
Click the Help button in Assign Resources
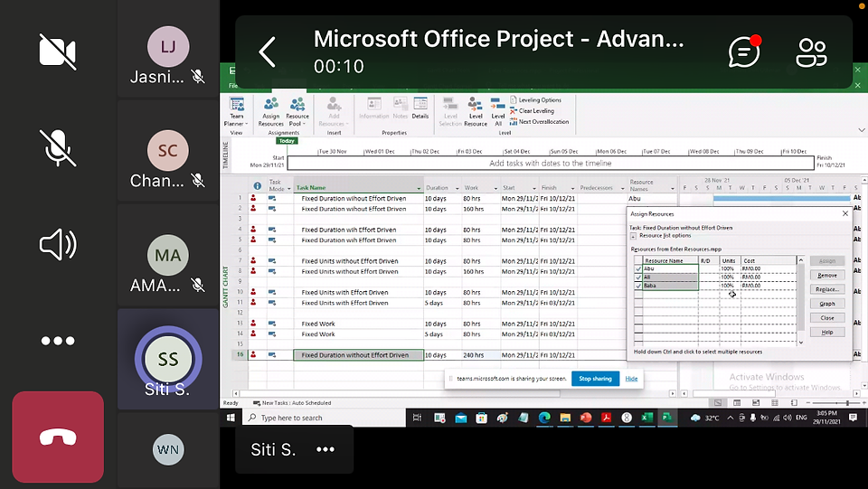tap(827, 333)
